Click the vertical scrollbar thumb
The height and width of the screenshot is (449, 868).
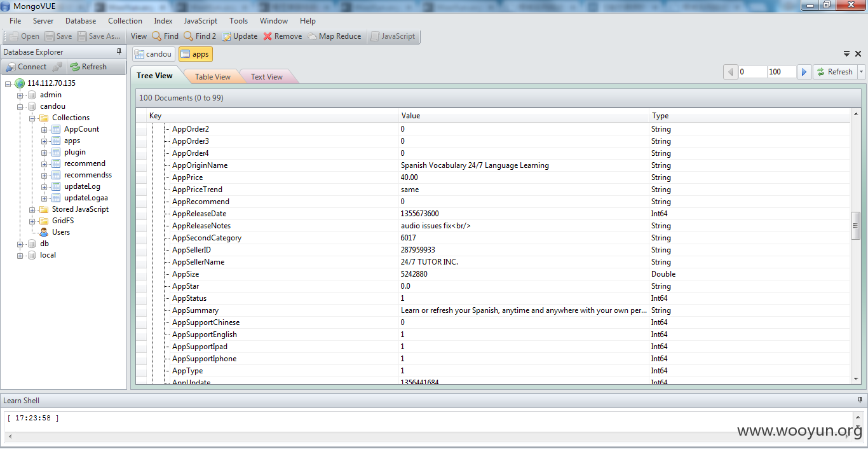pos(856,226)
